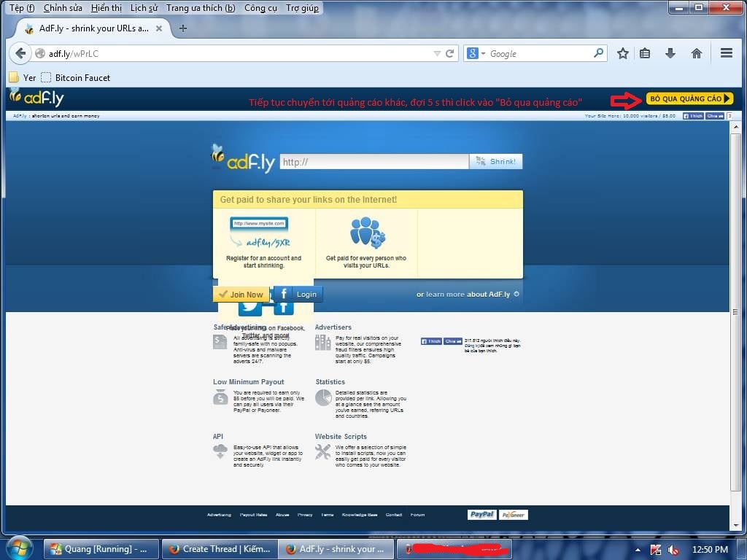The height and width of the screenshot is (560, 747).
Task: Open the Windows Start button
Action: [x=18, y=548]
